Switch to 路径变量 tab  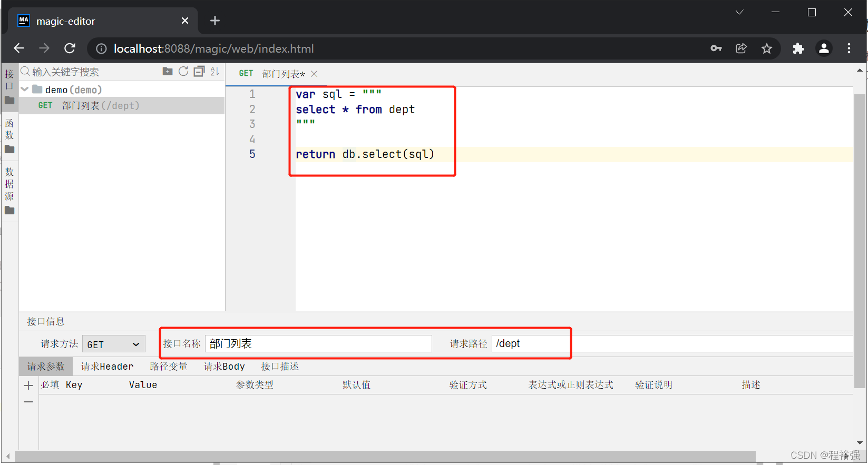click(169, 366)
